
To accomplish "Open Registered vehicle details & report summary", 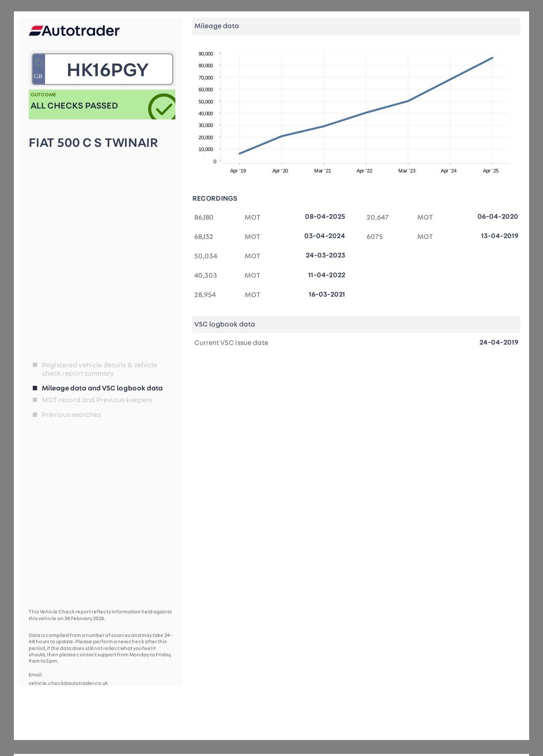I will [x=99, y=369].
